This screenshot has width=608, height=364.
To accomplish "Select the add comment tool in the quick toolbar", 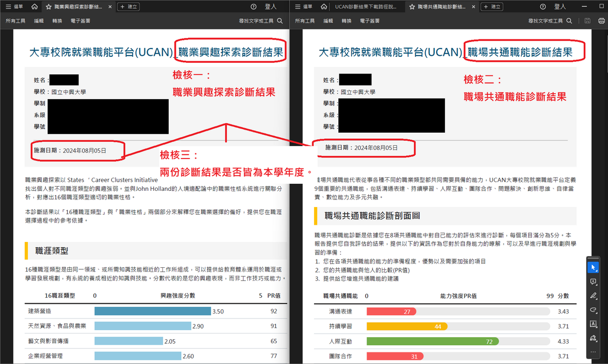I will [x=593, y=281].
